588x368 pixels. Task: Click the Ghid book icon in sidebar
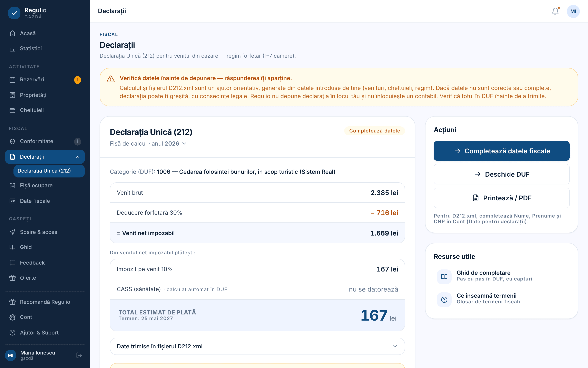pos(12,247)
